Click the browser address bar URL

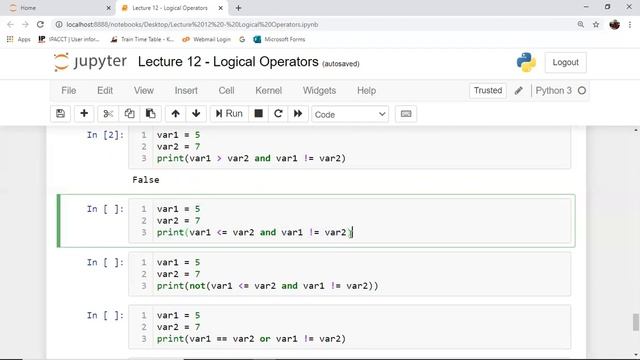pyautogui.click(x=192, y=24)
